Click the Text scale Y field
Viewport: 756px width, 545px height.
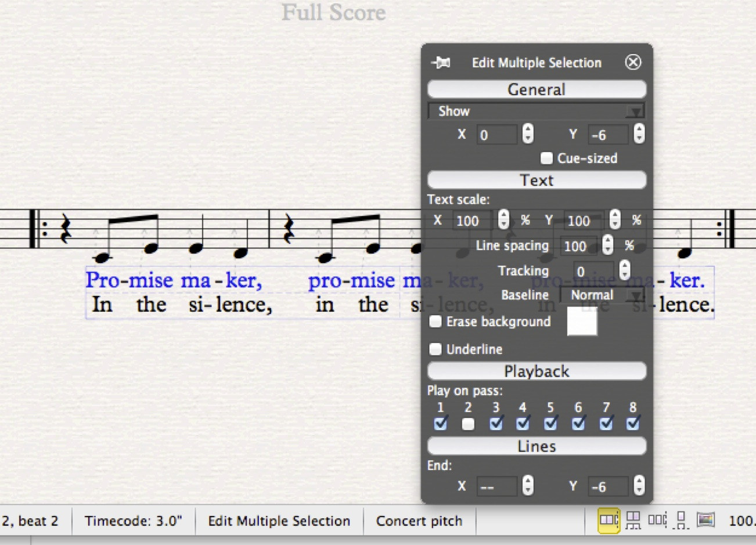(584, 221)
